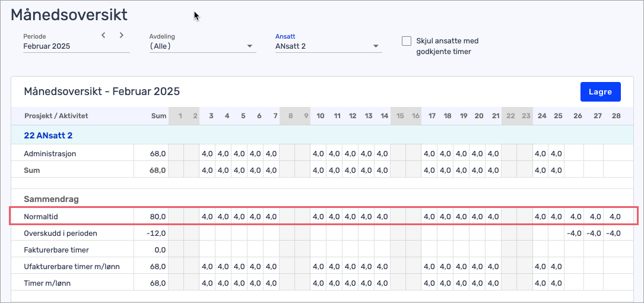Click the day 28 column header
The height and width of the screenshot is (303, 644).
coord(616,116)
